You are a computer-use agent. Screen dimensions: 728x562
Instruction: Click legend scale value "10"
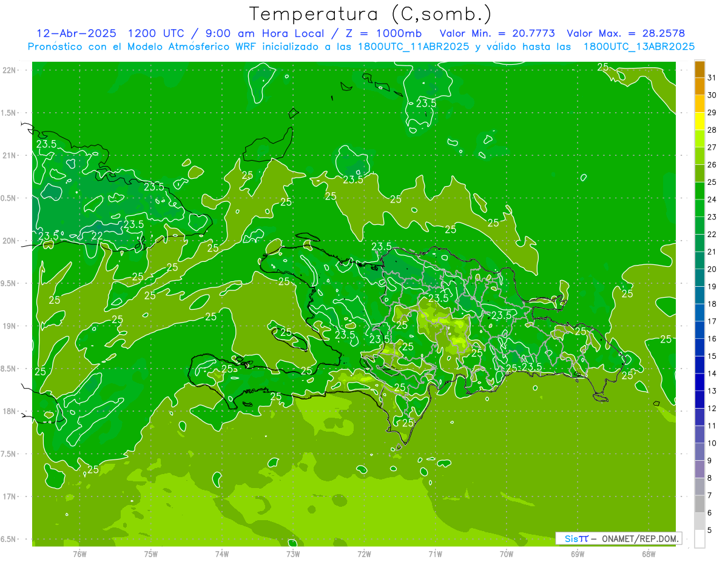pyautogui.click(x=712, y=443)
